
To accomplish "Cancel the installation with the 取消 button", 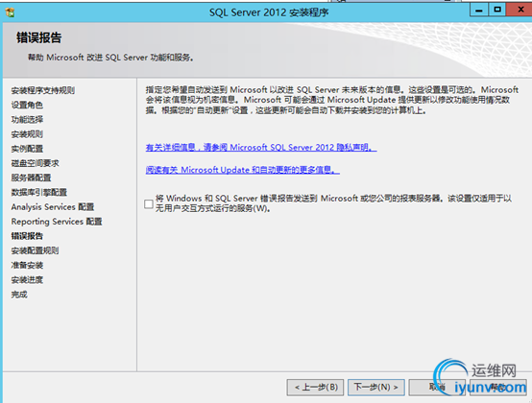I will (437, 387).
